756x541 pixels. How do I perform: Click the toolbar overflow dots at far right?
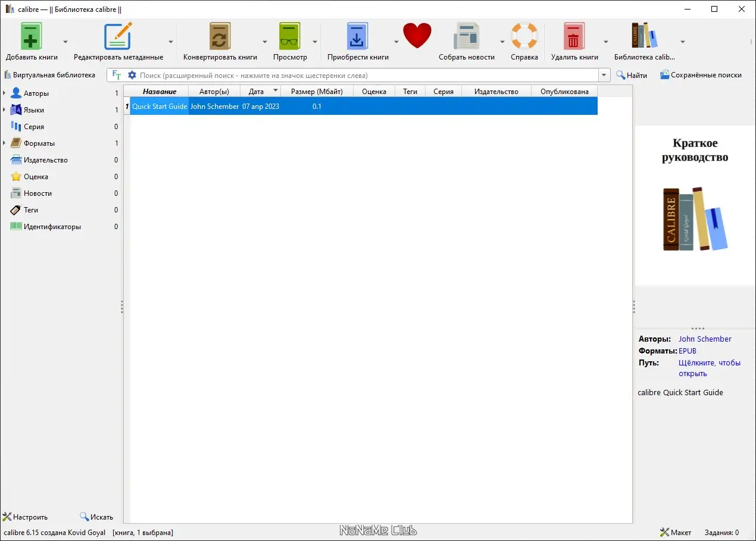751,42
